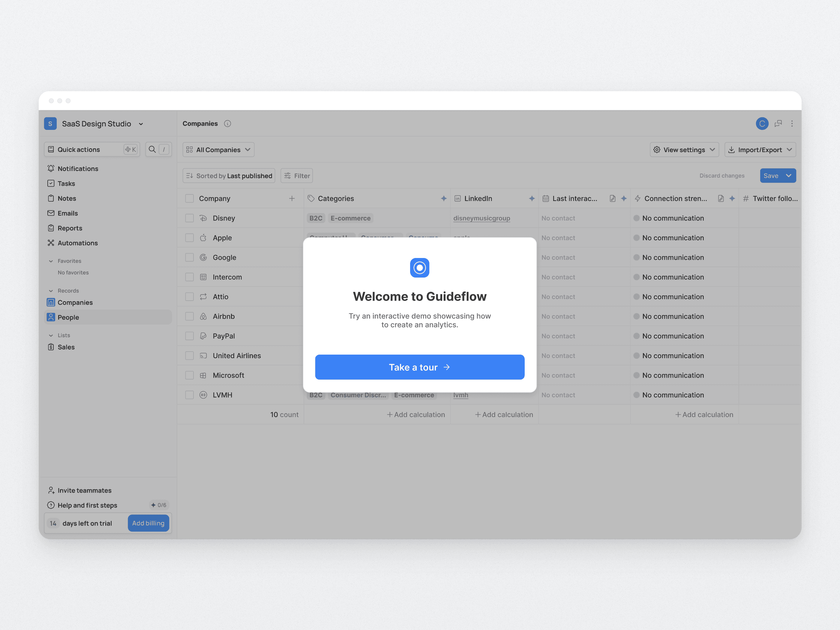
Task: Click Discard changes
Action: pos(722,176)
